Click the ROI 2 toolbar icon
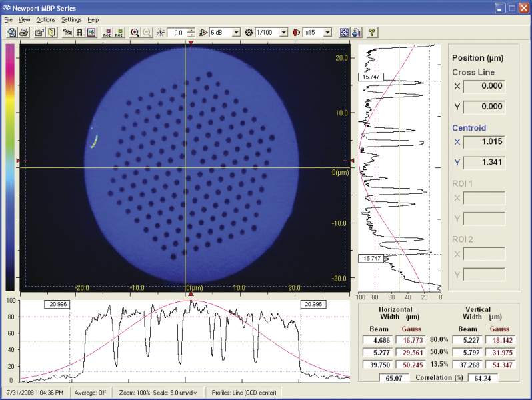This screenshot has height=400, width=532. point(119,32)
